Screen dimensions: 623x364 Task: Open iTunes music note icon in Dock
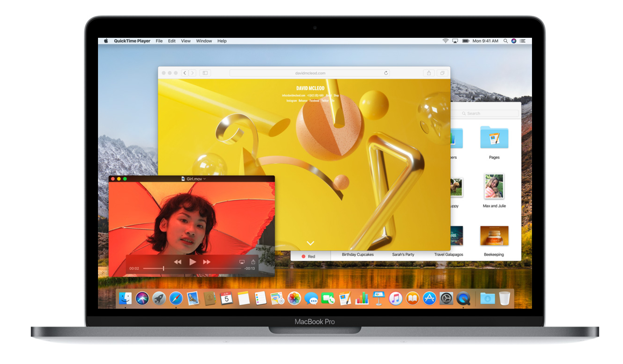[x=395, y=299]
